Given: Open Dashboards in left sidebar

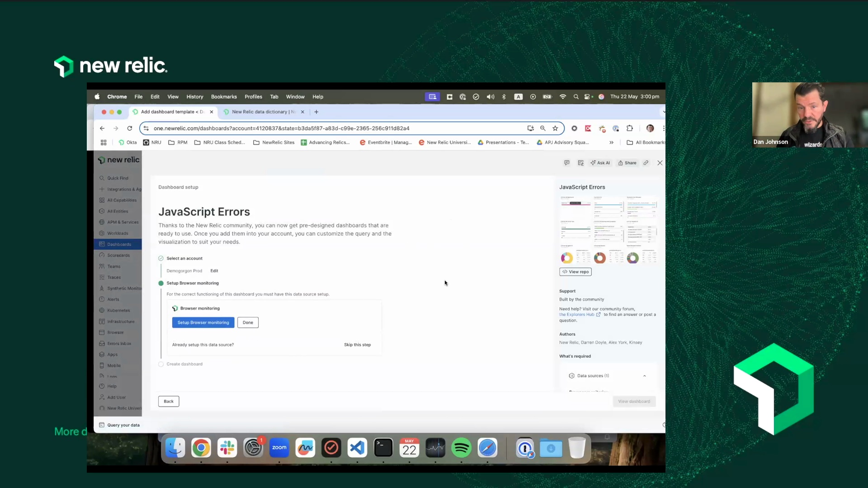Looking at the screenshot, I should pos(119,244).
